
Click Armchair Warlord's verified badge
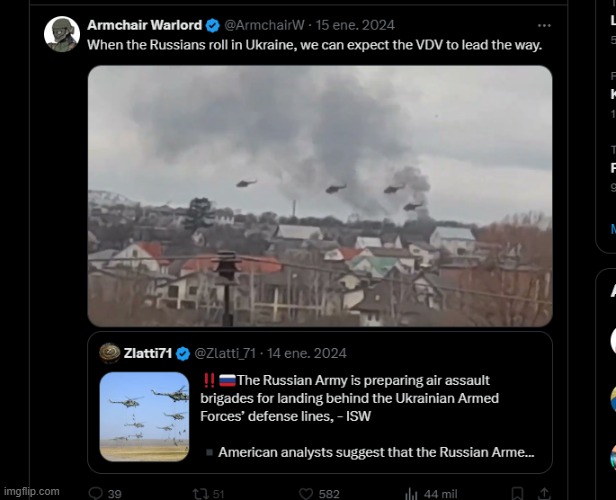pos(213,26)
